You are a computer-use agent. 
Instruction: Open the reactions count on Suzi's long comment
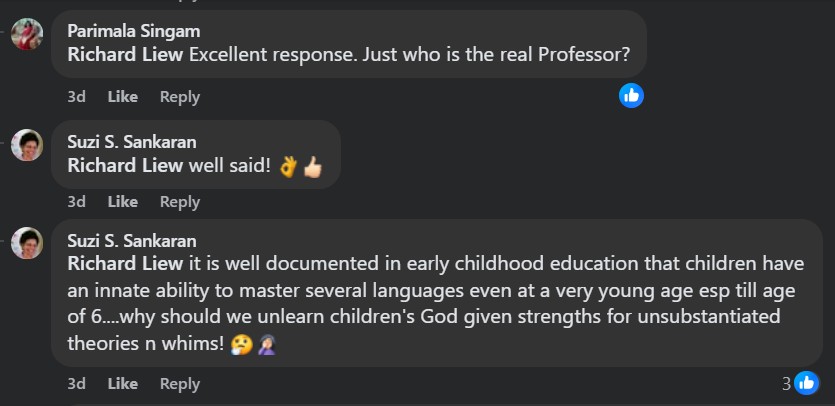pos(800,383)
